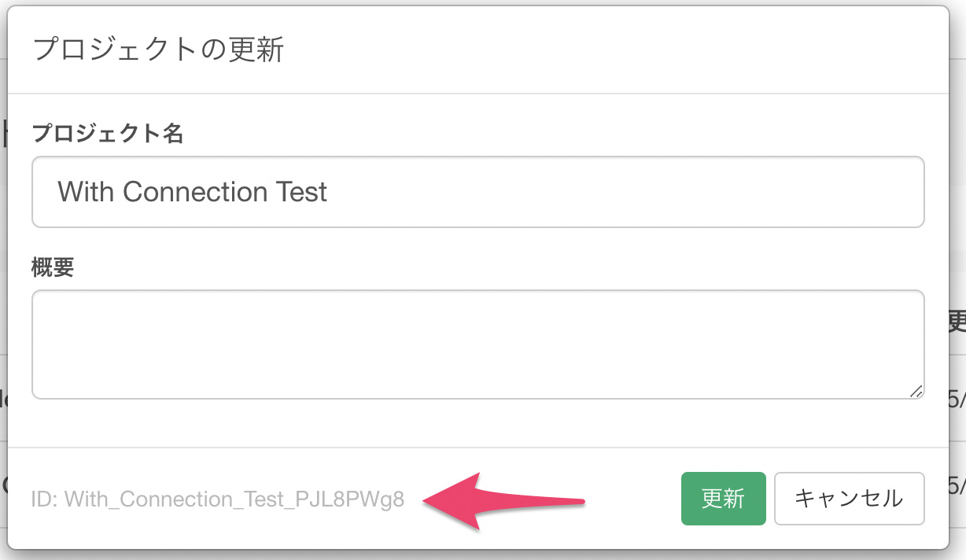
Task: Click the upper background row date starting with 5/
Action: (x=957, y=400)
